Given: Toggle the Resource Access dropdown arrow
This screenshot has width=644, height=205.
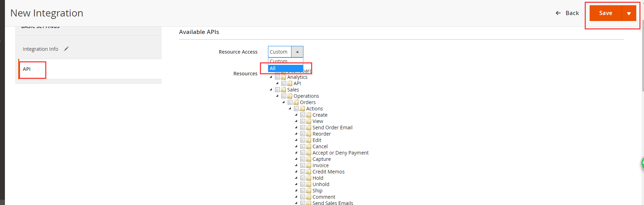Looking at the screenshot, I should click(297, 52).
